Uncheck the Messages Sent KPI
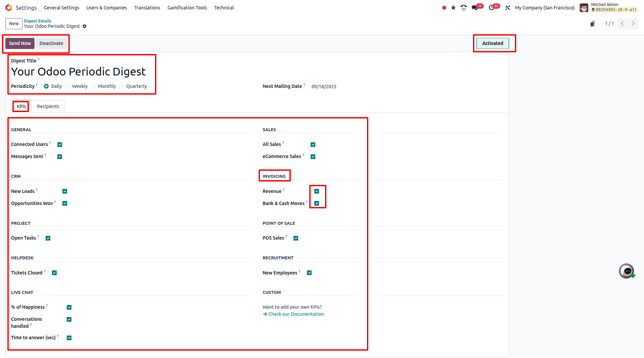Viewport: 644px width, 358px height. click(x=60, y=157)
